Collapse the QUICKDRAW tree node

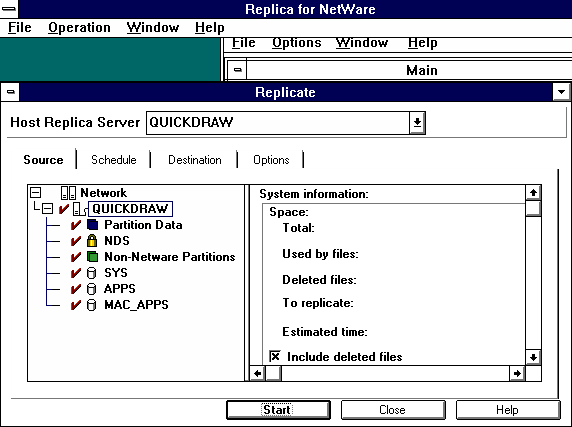(47, 209)
